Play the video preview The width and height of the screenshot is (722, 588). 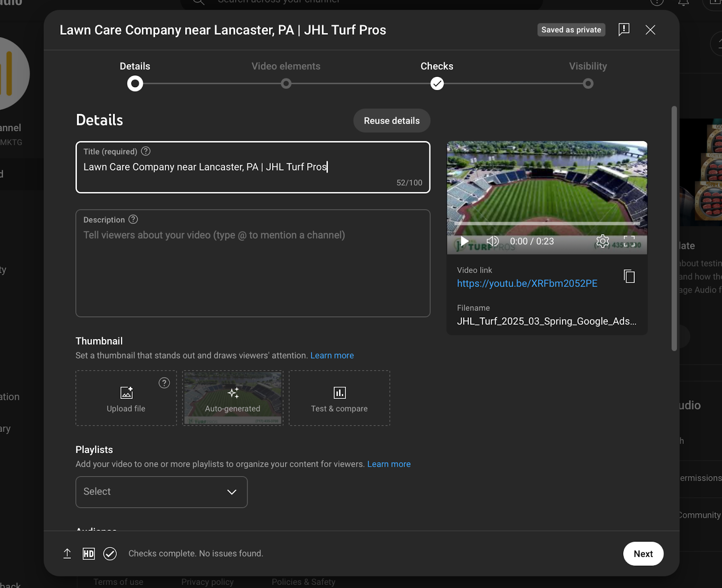pyautogui.click(x=464, y=241)
